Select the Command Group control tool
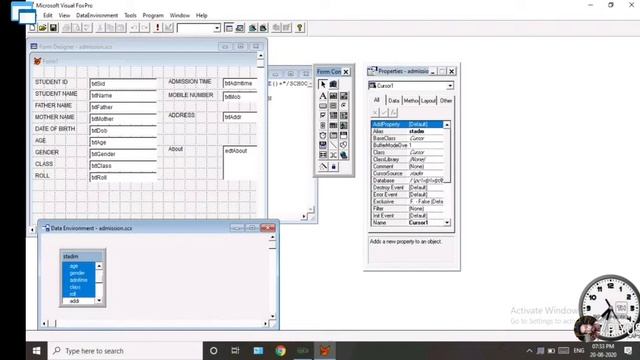 click(x=333, y=106)
